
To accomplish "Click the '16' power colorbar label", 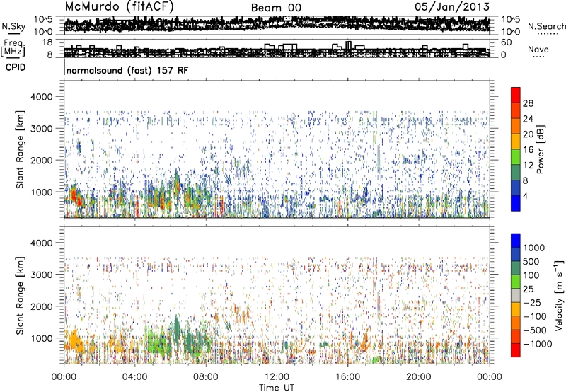I will 528,150.
